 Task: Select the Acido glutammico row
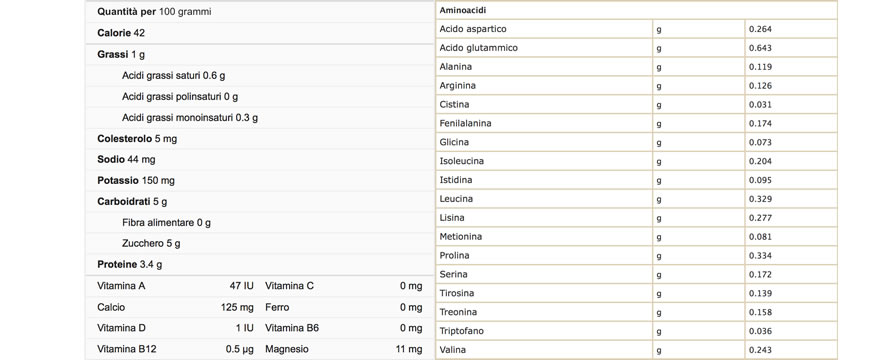point(636,48)
